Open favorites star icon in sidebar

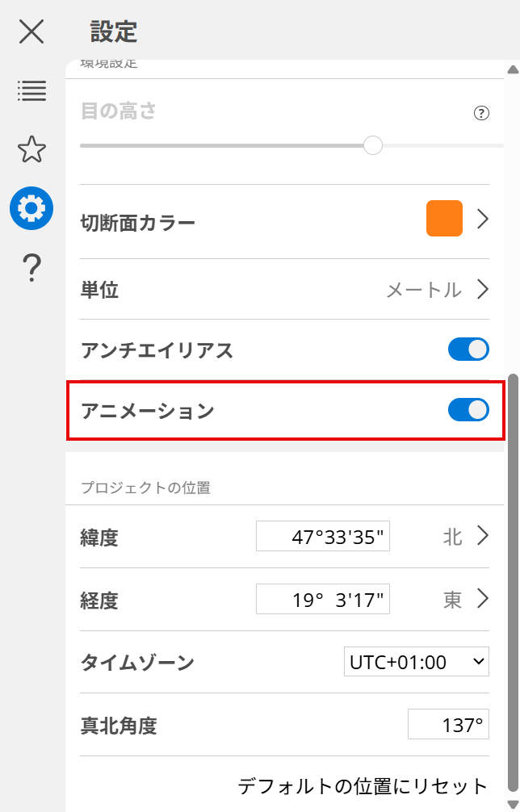(31, 149)
